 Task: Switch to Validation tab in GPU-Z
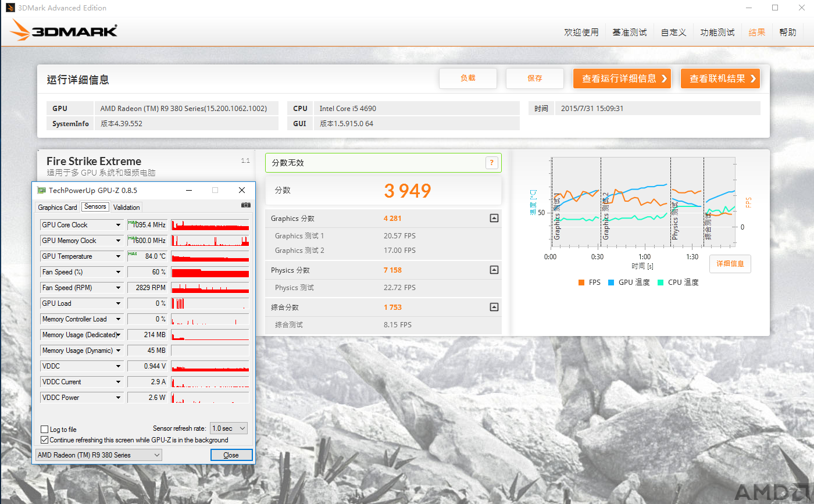pyautogui.click(x=127, y=208)
